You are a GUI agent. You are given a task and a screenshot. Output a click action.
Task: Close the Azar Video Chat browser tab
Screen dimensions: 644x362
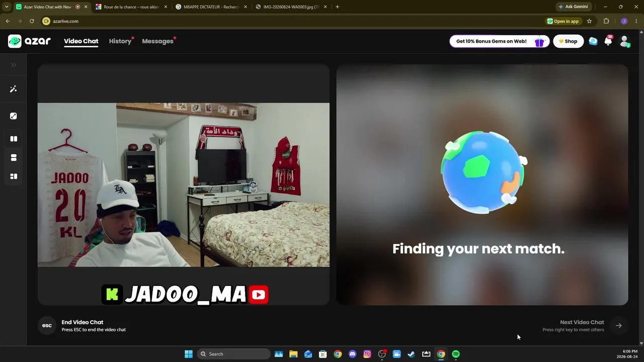(86, 7)
